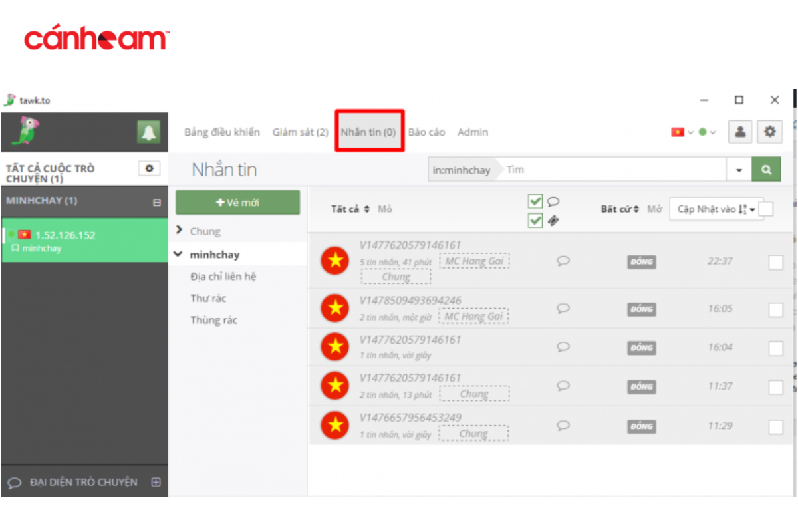Switch to the Nhắn tin (0) tab
The width and height of the screenshot is (798, 532).
[x=368, y=132]
